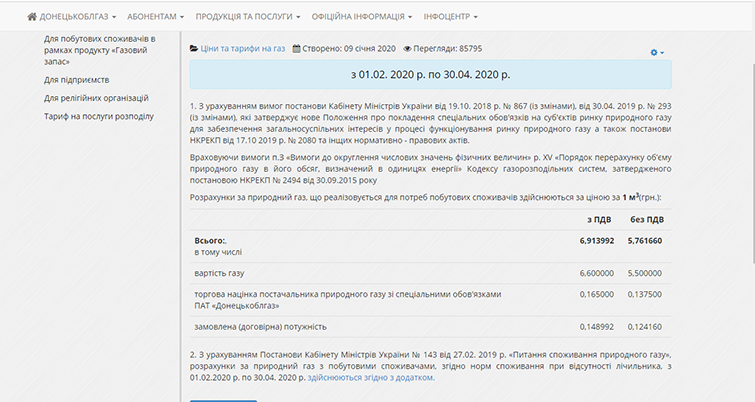Screen dimensions: 755x402
Task: Click the gas cost value 6,600000
Action: coord(597,273)
